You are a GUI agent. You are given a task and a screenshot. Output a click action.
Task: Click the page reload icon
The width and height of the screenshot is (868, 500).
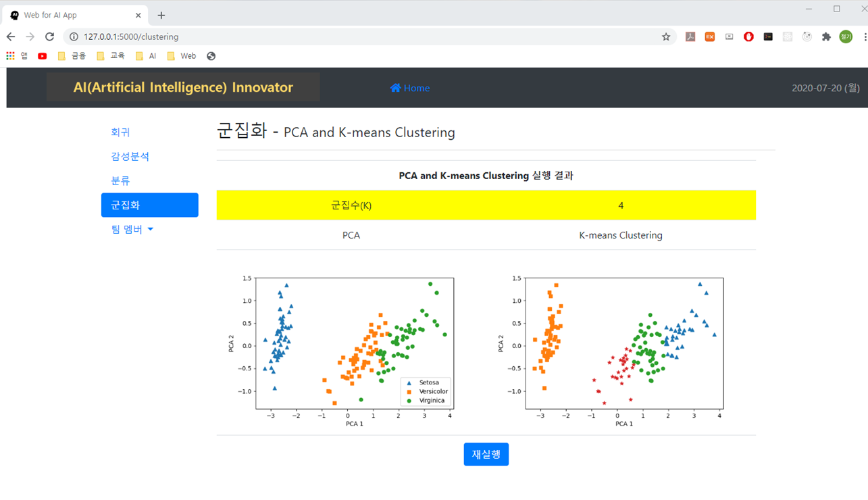(x=49, y=36)
